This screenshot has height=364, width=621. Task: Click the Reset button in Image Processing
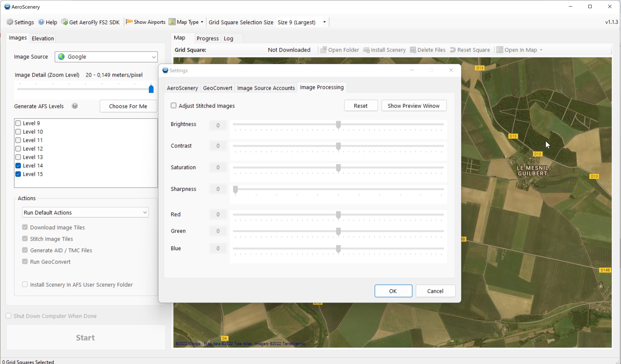tap(361, 105)
